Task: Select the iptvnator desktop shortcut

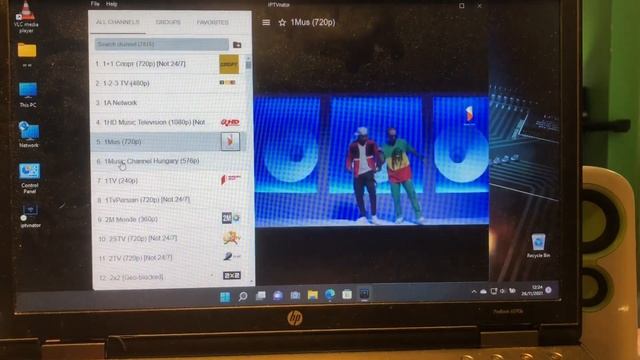Action: [x=30, y=216]
